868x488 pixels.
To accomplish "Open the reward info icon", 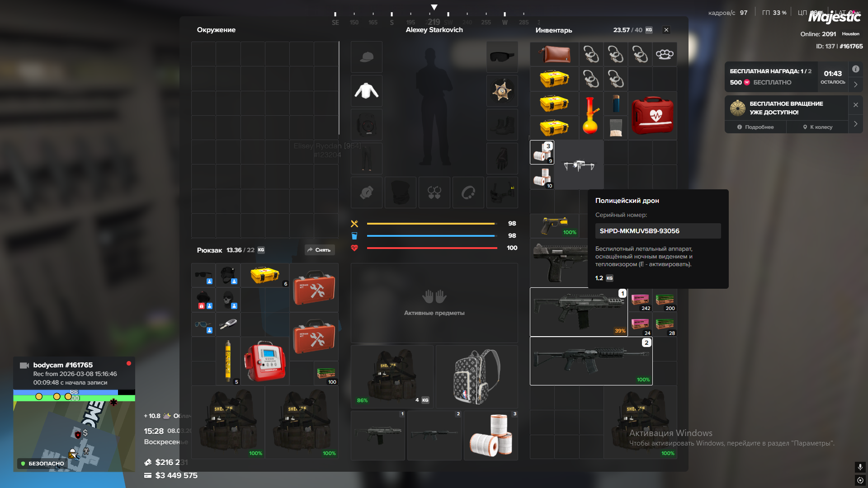I will click(x=855, y=69).
